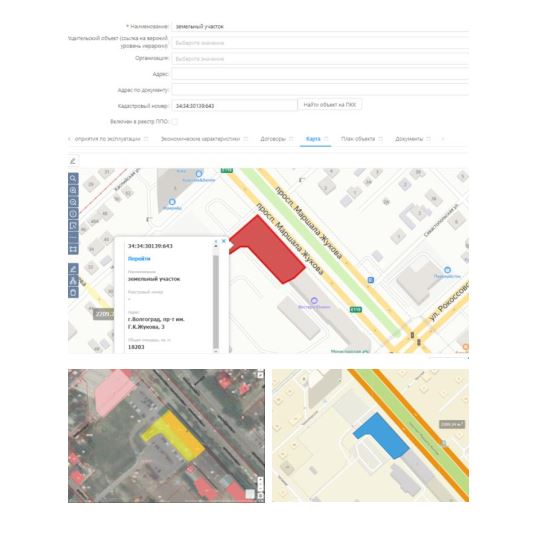544x545 pixels.
Task: Click into the 'Адрес' input field
Action: (320, 74)
